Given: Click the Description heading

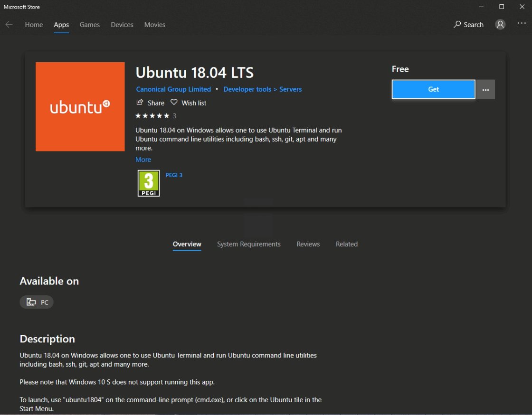Looking at the screenshot, I should pos(47,339).
